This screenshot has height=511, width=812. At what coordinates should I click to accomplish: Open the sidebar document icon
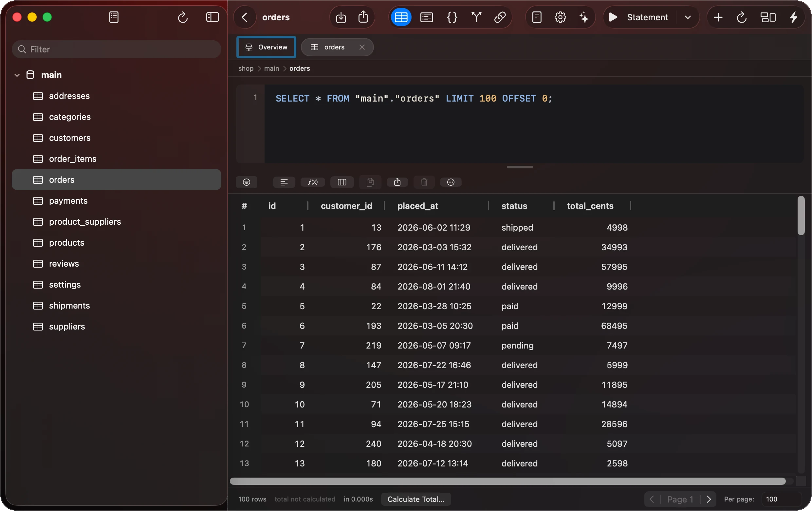pos(114,17)
